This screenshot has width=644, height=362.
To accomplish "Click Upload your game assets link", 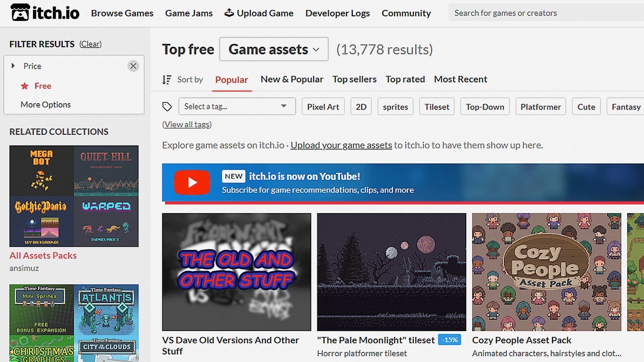I will (341, 145).
